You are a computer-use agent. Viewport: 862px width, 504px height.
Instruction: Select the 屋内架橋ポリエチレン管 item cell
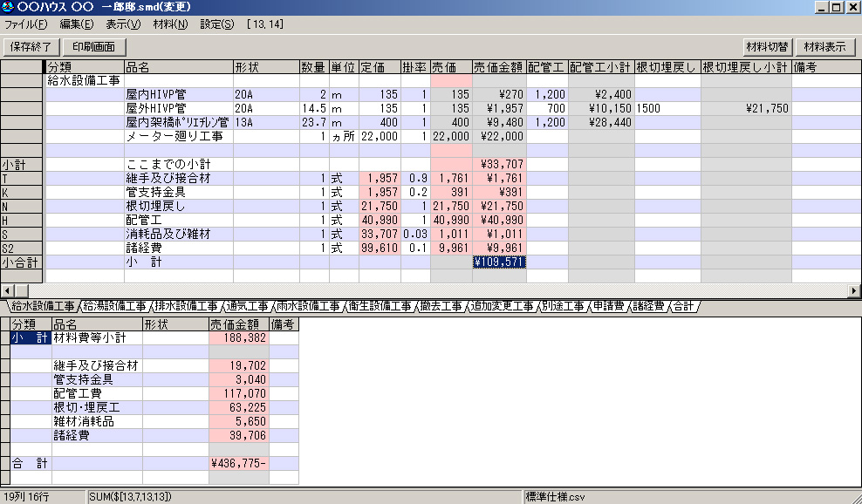(179, 123)
